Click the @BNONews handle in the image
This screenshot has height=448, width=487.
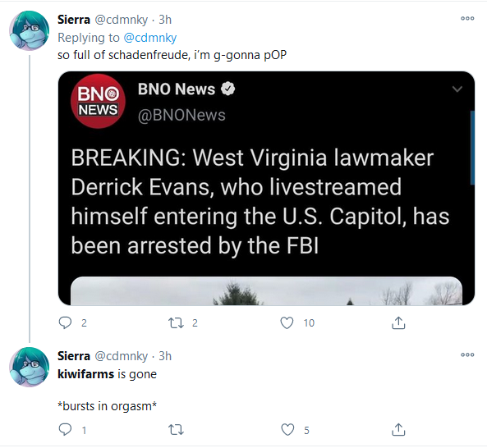click(181, 116)
